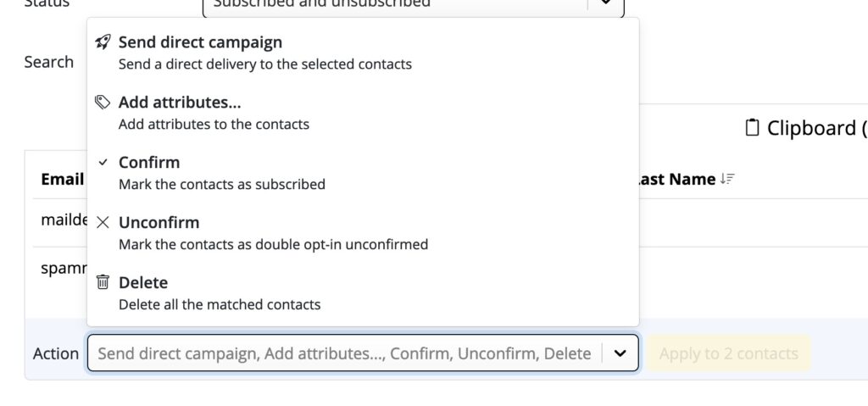The image size is (868, 406).
Task: Click the sort icon beside Last Name
Action: point(727,179)
